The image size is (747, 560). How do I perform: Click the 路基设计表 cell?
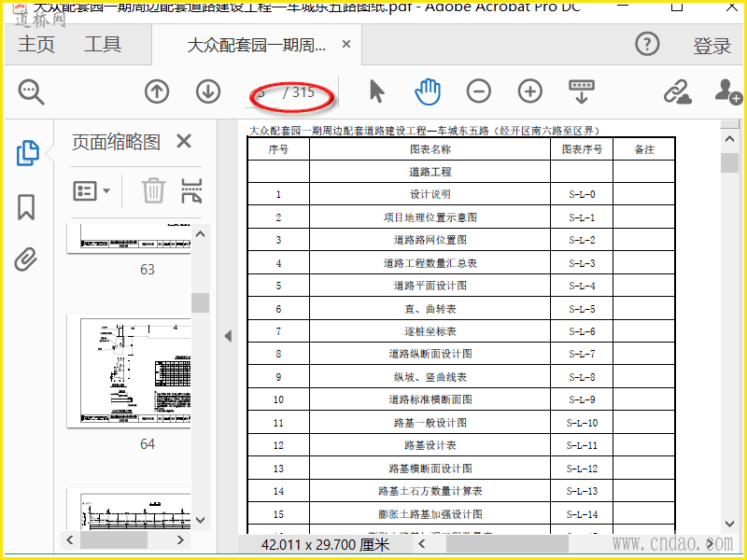point(430,445)
